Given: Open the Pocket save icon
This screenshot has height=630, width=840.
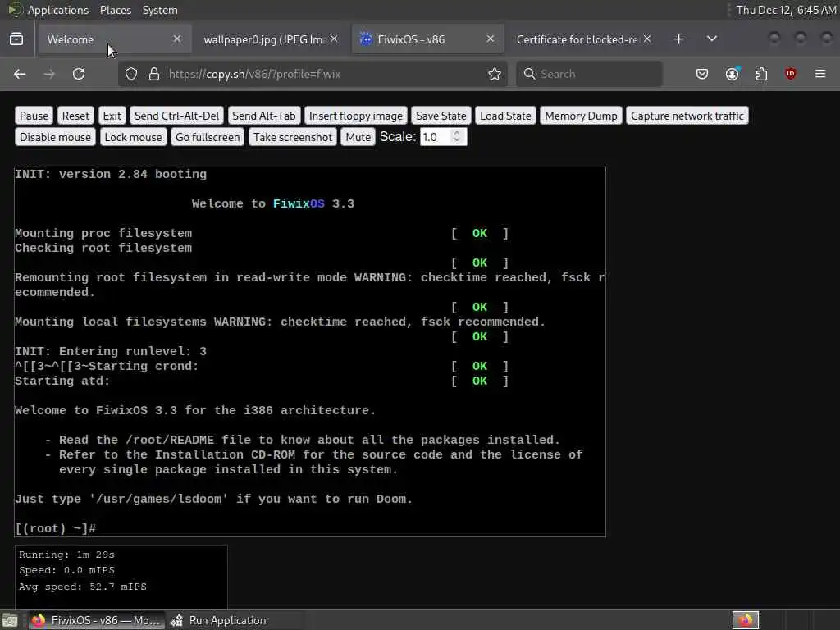Looking at the screenshot, I should (x=702, y=74).
